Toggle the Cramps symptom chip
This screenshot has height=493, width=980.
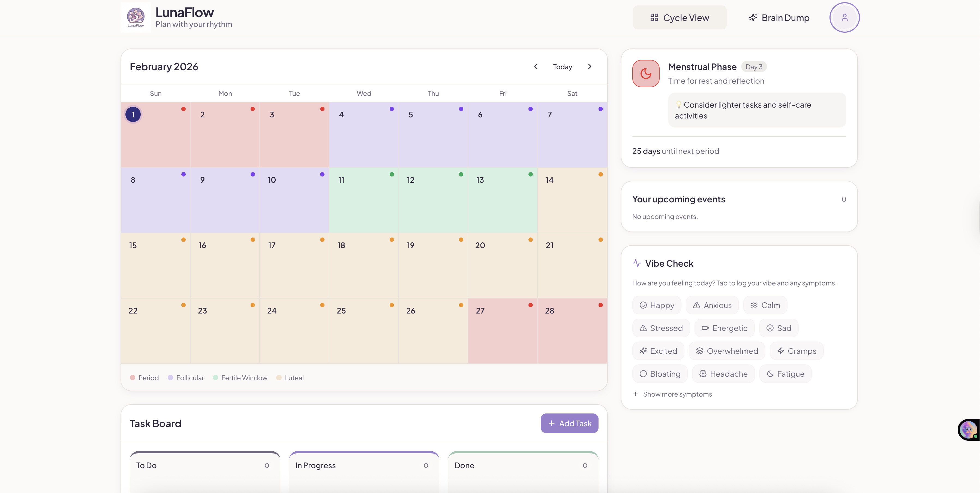(x=796, y=351)
